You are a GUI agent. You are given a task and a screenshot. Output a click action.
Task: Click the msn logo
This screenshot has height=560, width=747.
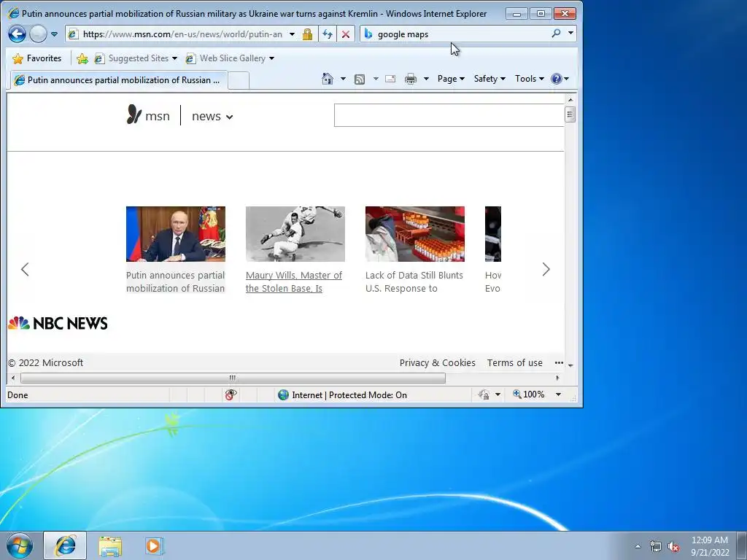click(148, 115)
